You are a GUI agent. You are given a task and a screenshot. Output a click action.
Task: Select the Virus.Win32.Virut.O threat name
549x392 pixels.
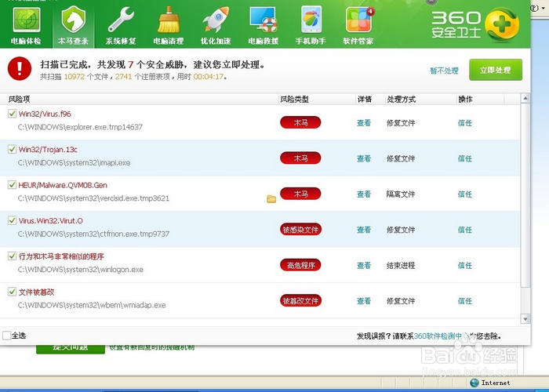(51, 221)
